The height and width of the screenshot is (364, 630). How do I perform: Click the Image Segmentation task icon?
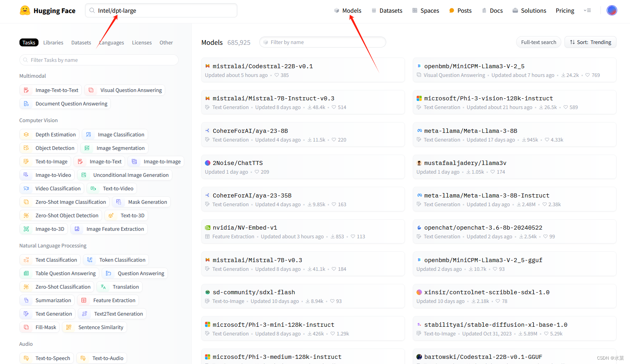pos(87,148)
